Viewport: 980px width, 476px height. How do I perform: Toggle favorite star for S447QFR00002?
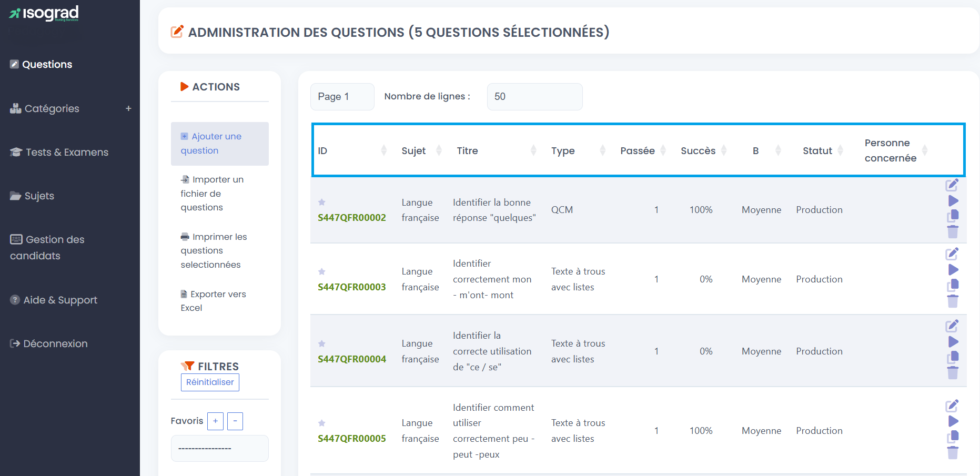click(322, 202)
